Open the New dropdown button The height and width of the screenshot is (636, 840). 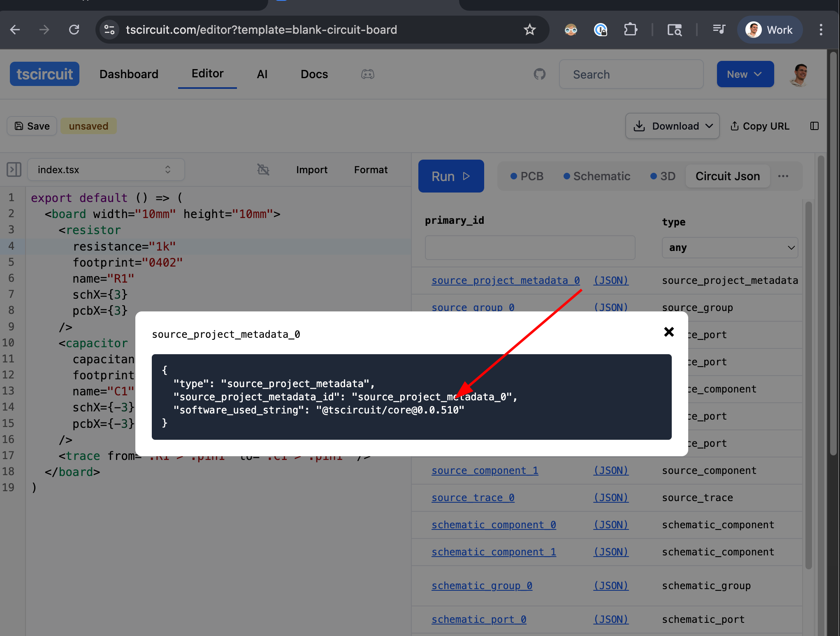[745, 74]
